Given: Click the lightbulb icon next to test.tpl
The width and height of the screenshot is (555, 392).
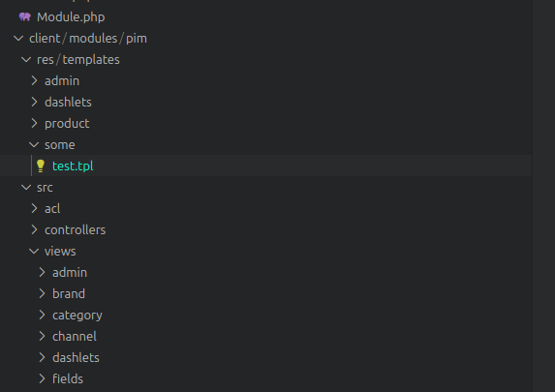Looking at the screenshot, I should click(x=41, y=166).
